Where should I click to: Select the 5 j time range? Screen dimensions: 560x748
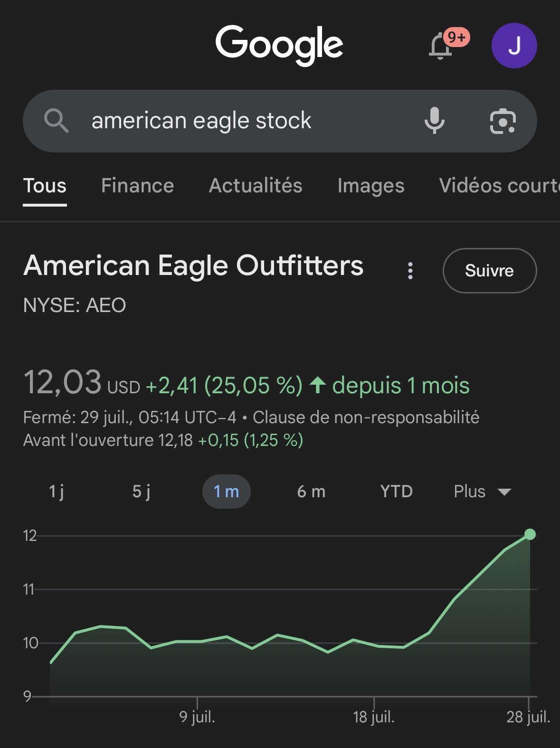point(141,492)
